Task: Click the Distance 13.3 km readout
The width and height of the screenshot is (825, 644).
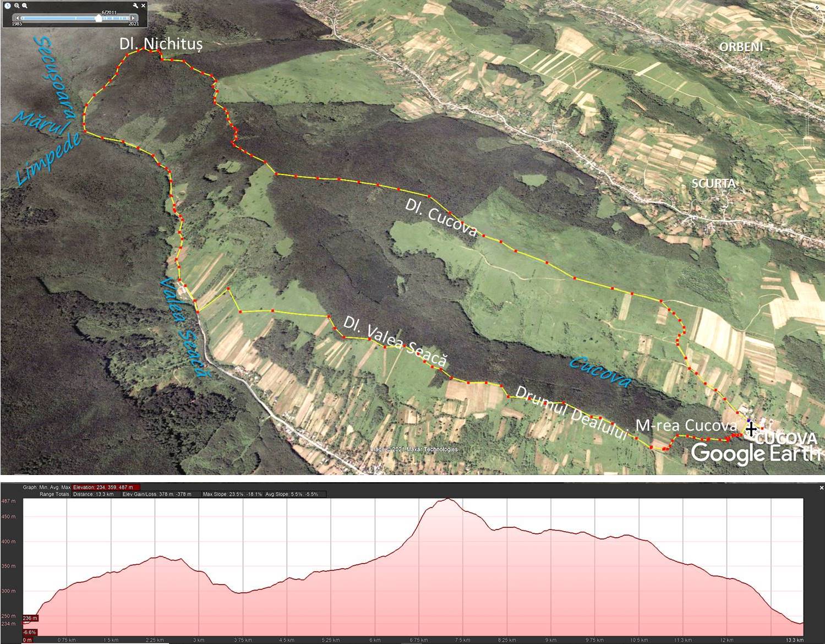Action: (x=94, y=494)
